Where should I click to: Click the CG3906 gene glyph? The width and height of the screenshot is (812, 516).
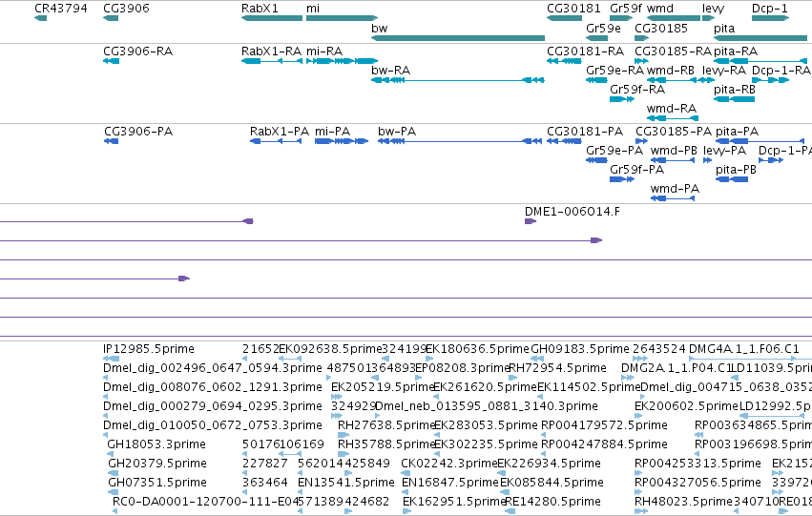[x=111, y=18]
